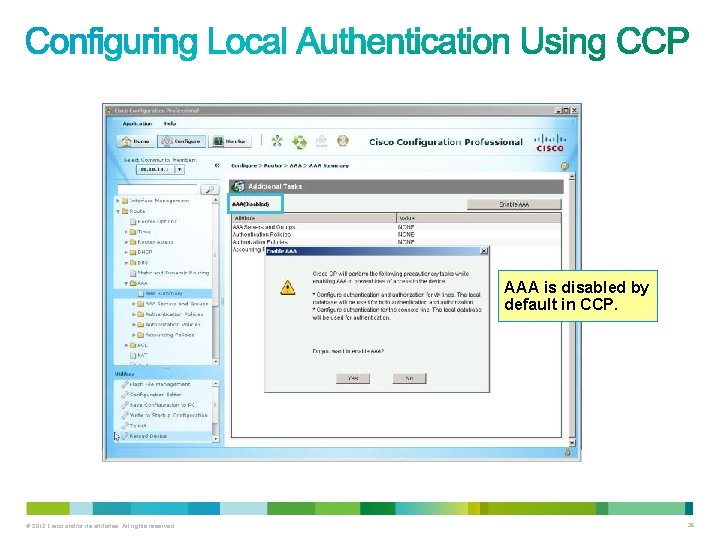The height and width of the screenshot is (540, 720).
Task: Click the Home toolbar button
Action: [135, 141]
